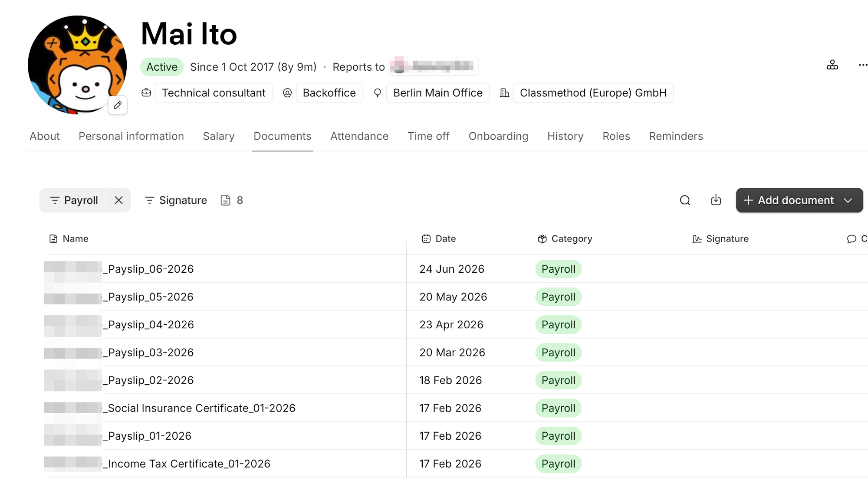868x500 pixels.
Task: Open the Signature filter
Action: pyautogui.click(x=176, y=200)
